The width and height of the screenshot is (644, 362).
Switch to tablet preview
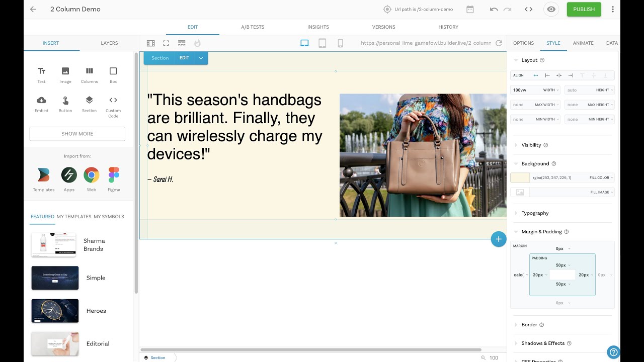coord(323,43)
